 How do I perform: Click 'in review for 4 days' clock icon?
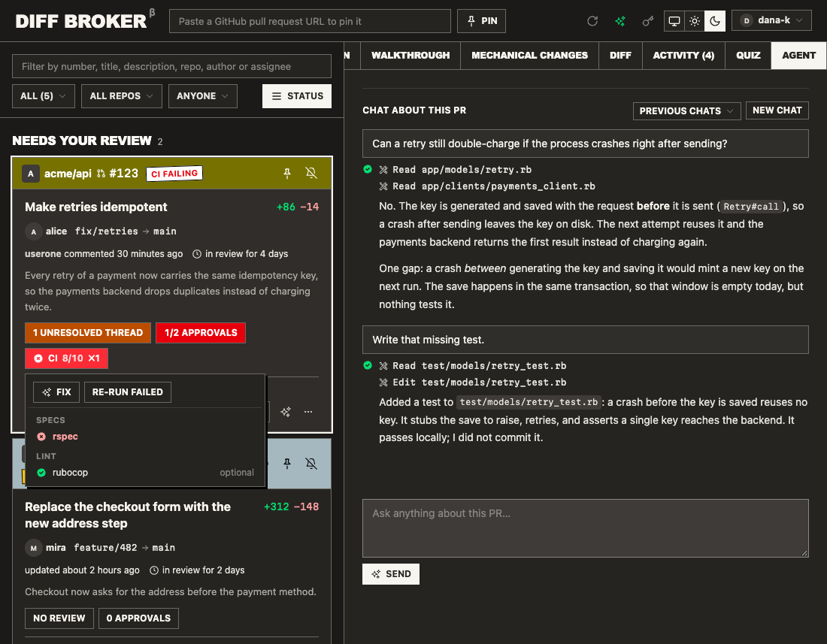[197, 254]
